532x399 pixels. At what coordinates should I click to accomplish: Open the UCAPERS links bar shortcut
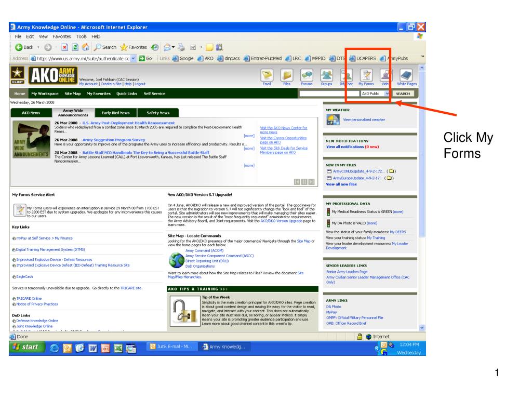[363, 58]
